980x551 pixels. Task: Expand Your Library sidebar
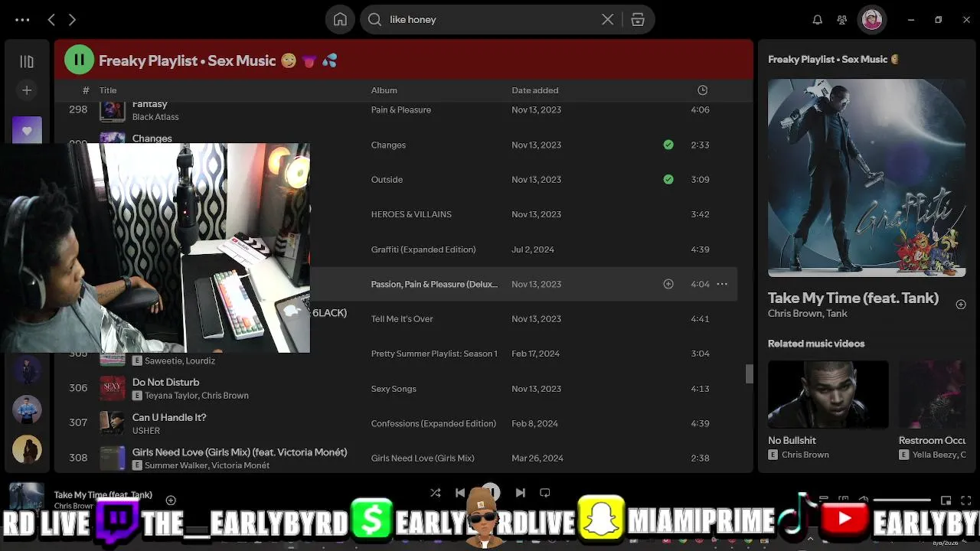pos(27,61)
